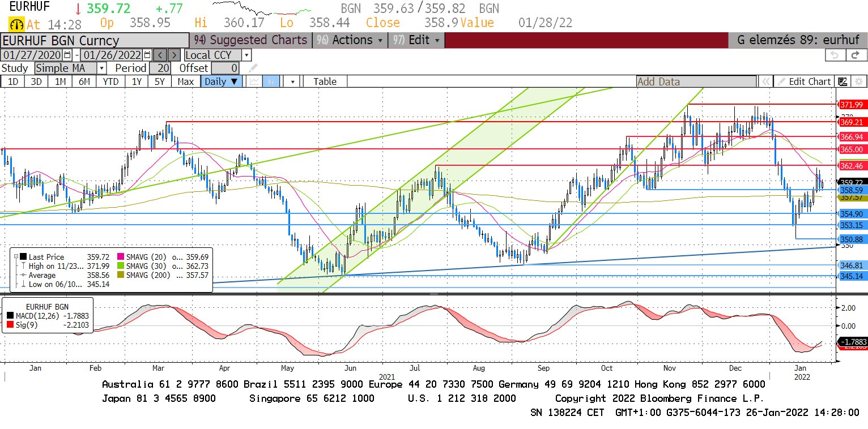Click the olive SMAVG (200) color swatch
This screenshot has height=429, width=868.
(120, 275)
